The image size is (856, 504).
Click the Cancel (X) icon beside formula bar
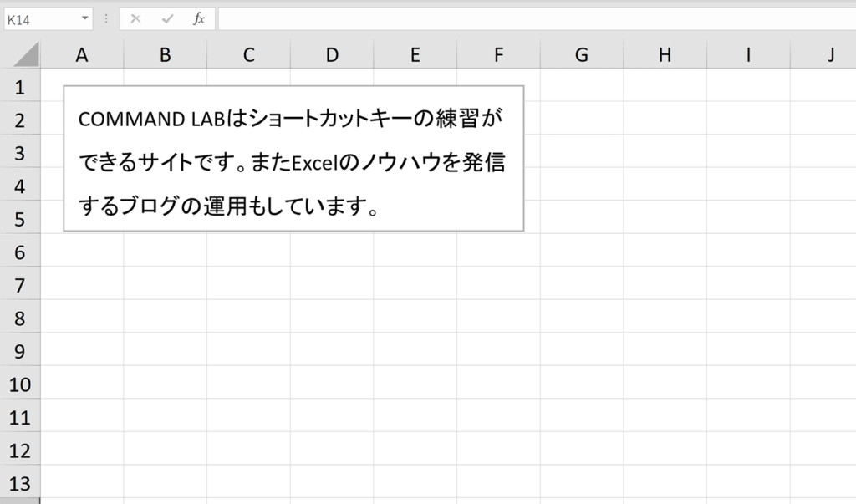(136, 18)
